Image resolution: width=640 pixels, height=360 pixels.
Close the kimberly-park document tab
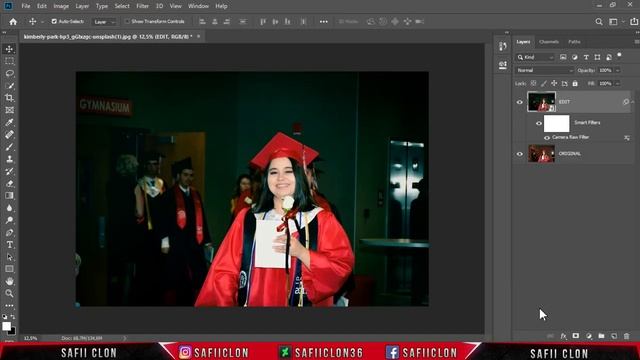coord(198,36)
